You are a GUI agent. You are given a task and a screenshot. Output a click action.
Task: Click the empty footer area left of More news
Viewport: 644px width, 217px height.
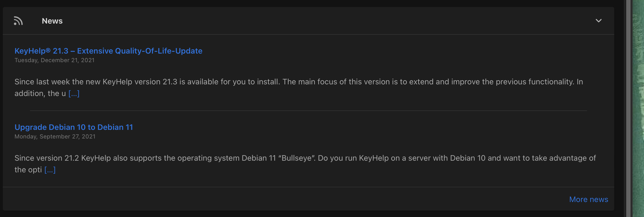tap(278, 199)
